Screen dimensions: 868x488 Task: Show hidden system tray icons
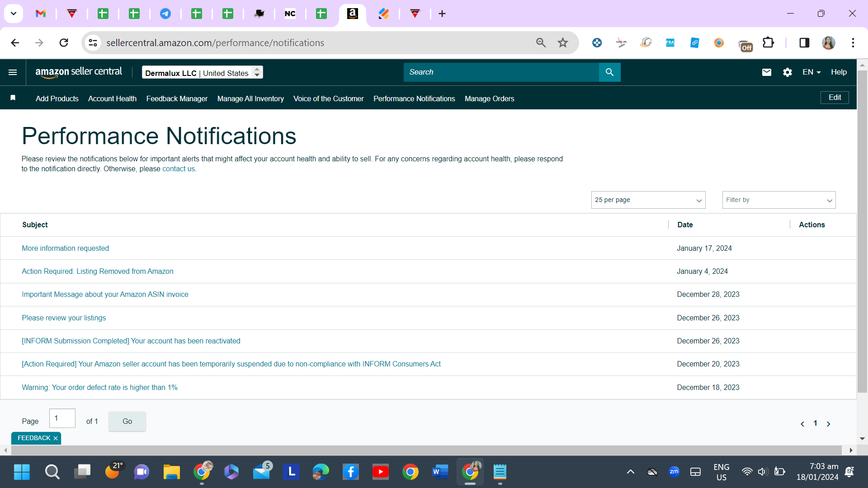631,472
